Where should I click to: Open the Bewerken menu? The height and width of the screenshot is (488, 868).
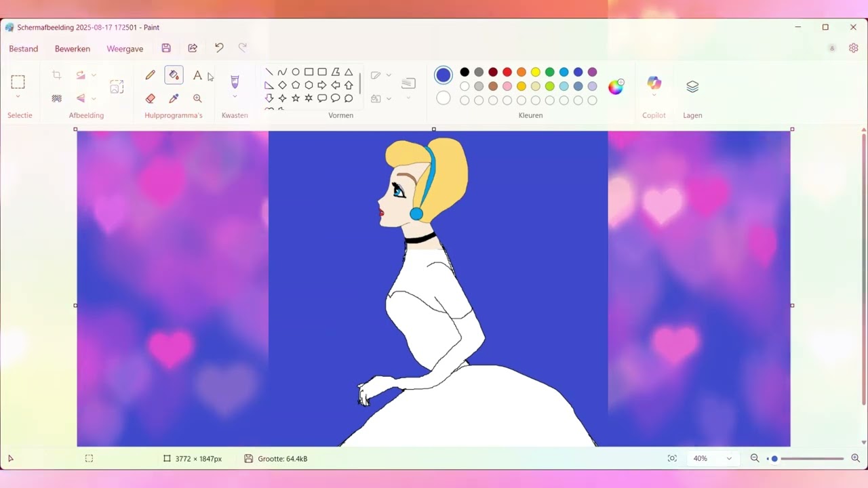point(73,49)
